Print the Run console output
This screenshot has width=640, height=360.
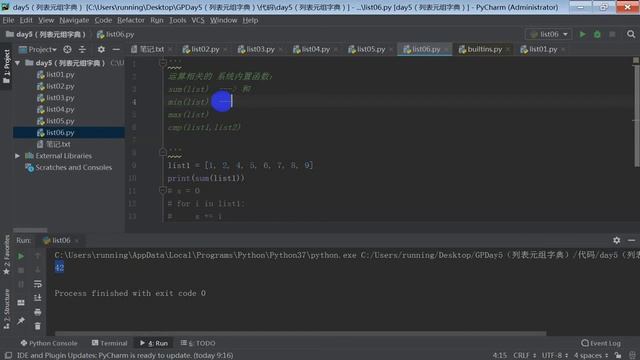38,312
